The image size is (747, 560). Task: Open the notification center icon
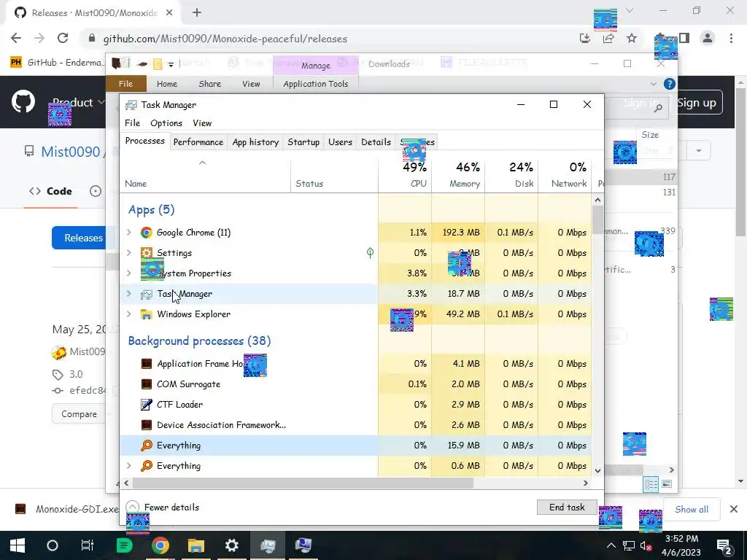724,545
